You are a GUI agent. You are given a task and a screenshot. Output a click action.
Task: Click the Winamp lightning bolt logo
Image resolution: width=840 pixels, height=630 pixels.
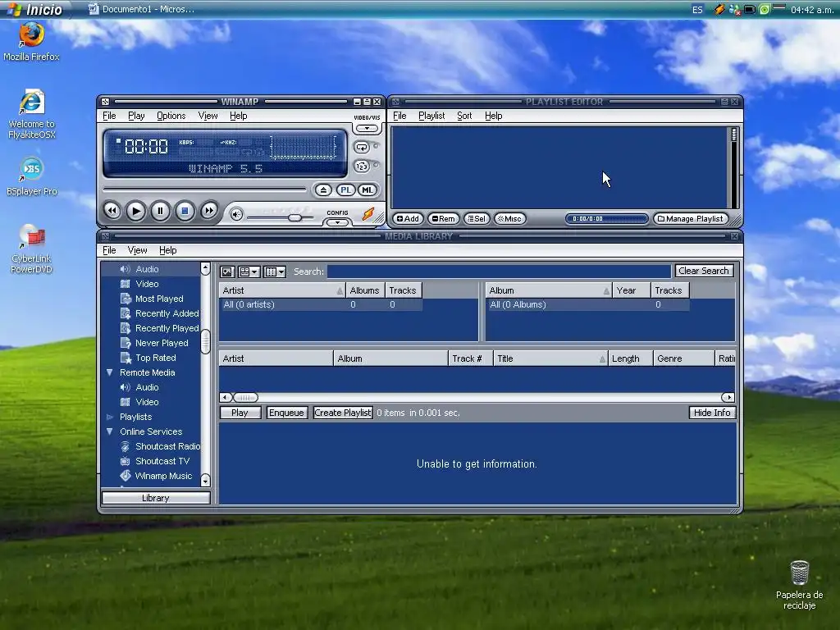point(368,214)
